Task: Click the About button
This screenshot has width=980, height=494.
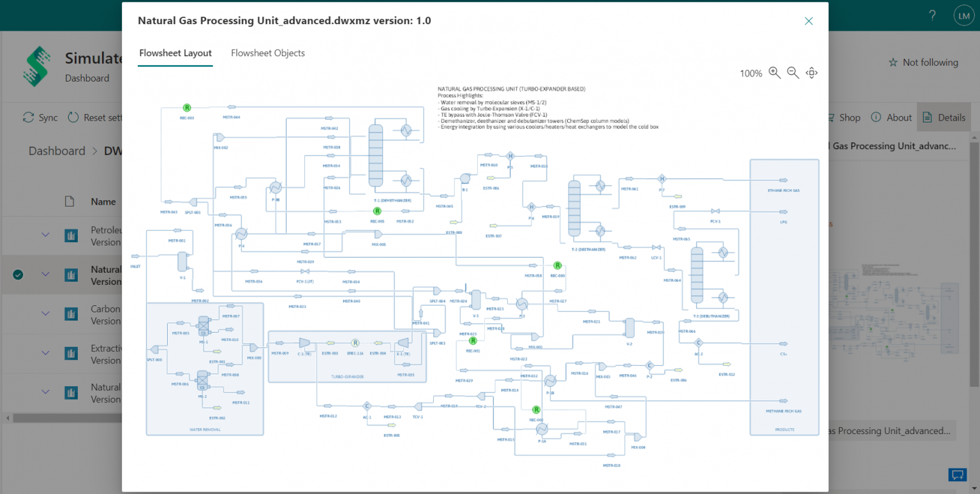Action: click(891, 117)
